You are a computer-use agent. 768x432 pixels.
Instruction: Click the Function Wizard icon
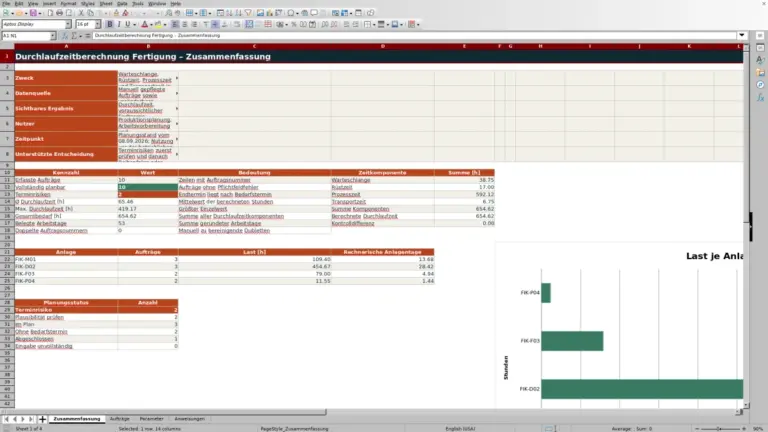point(65,36)
